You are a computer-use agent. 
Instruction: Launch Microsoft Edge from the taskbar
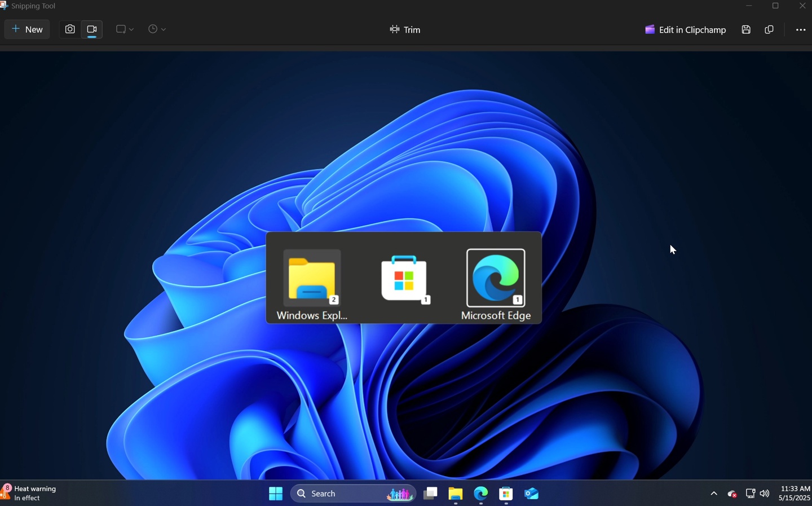(480, 494)
